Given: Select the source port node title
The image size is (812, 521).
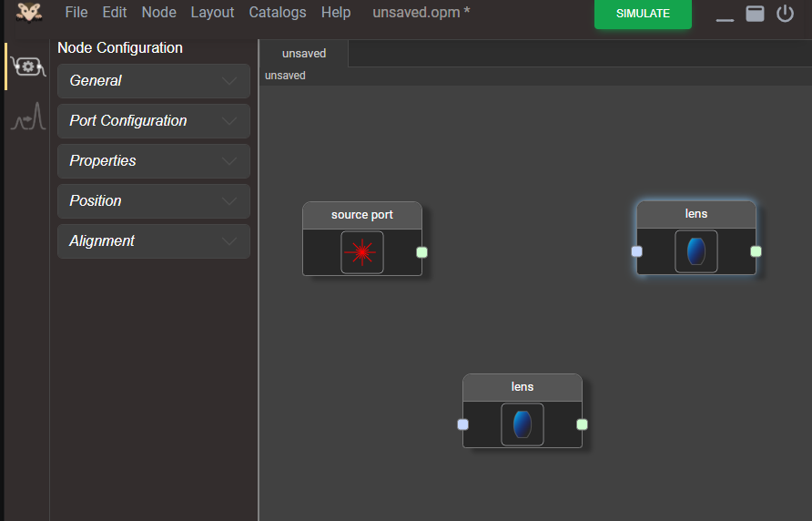Looking at the screenshot, I should pyautogui.click(x=362, y=215).
